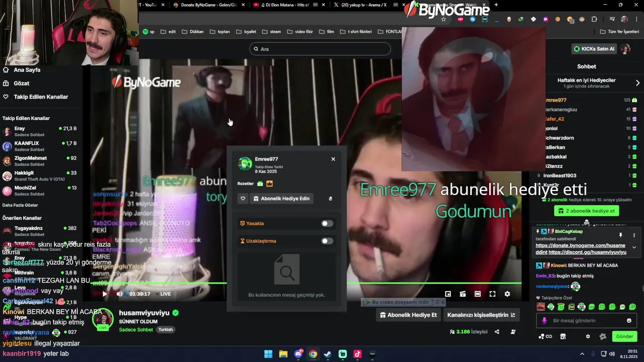The width and height of the screenshot is (644, 362).
Task: Open a new browser tab
Action: tap(496, 5)
